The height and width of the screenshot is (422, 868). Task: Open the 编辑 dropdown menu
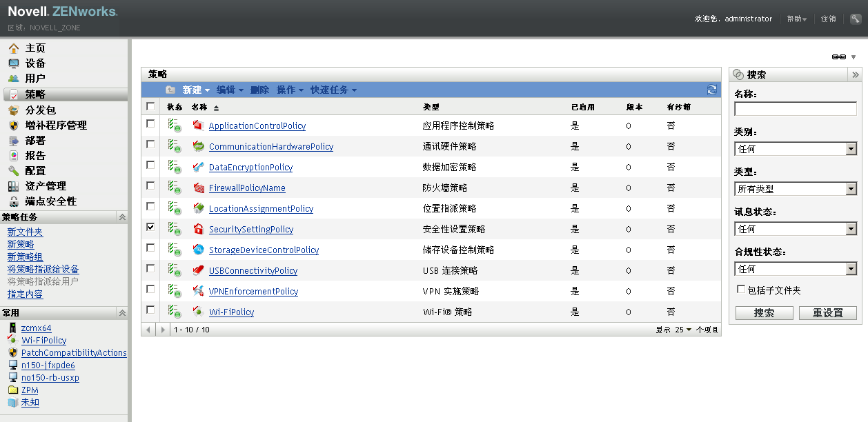(230, 90)
